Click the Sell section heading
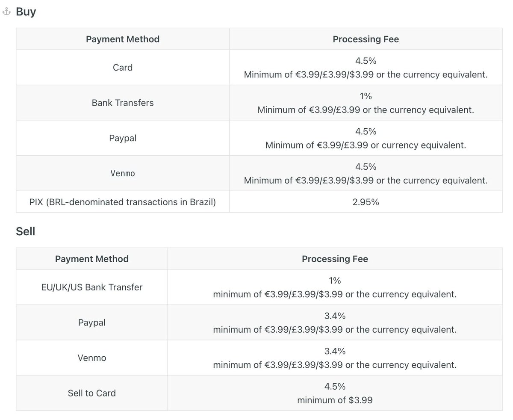 [x=25, y=231]
